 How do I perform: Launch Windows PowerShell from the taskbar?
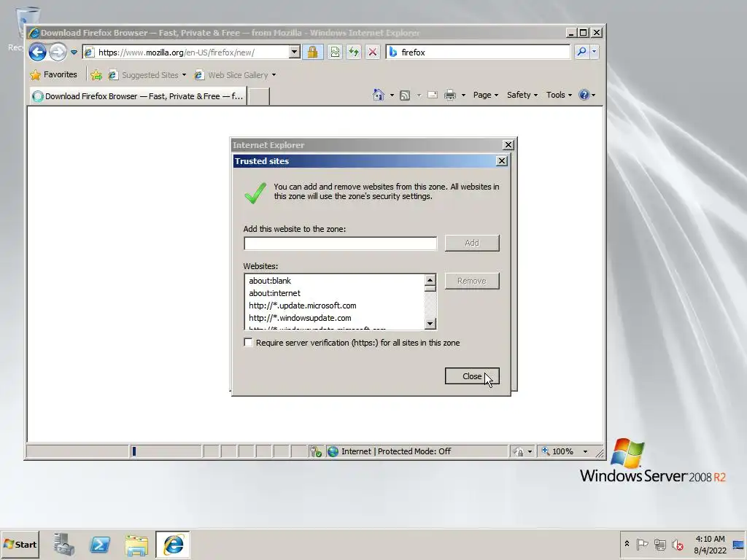[100, 544]
